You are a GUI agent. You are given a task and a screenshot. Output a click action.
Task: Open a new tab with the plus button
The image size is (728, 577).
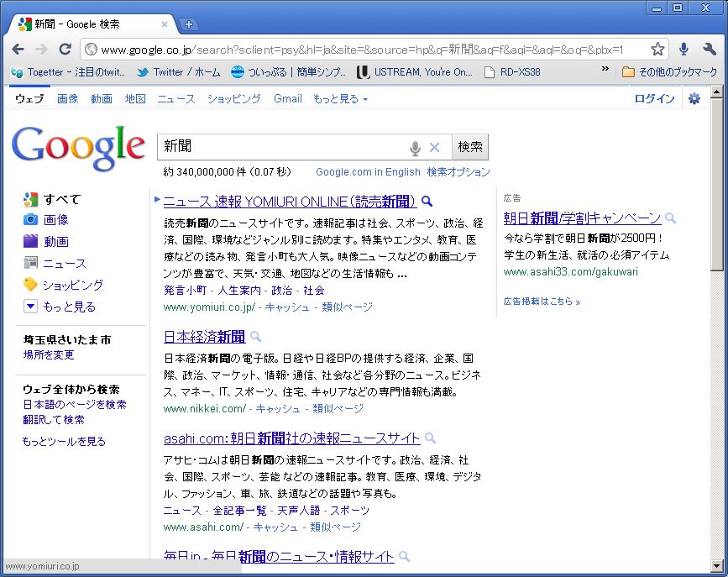pyautogui.click(x=188, y=24)
